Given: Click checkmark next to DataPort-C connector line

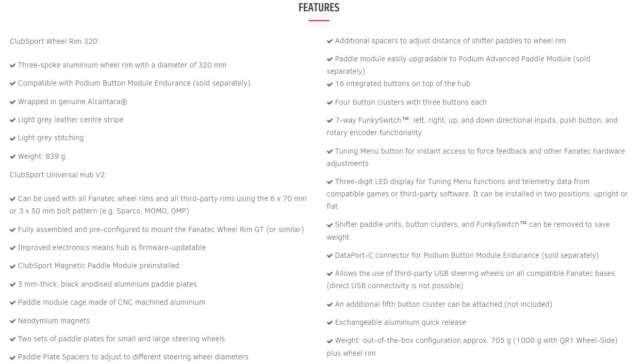Looking at the screenshot, I should point(330,256).
